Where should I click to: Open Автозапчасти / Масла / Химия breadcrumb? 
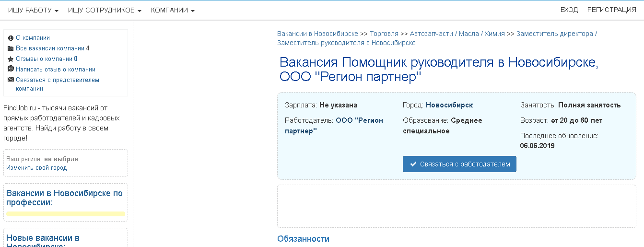pyautogui.click(x=457, y=34)
